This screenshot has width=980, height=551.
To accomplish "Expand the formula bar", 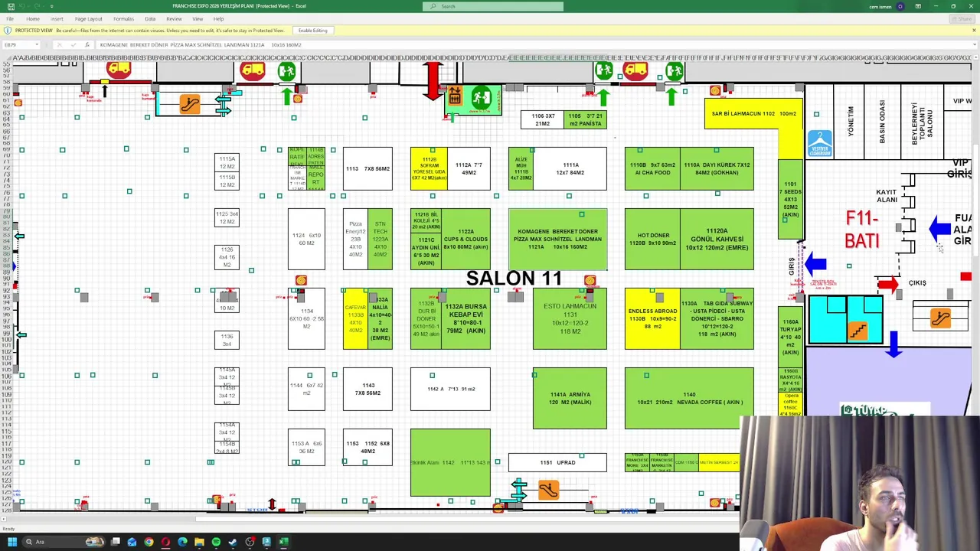I will pyautogui.click(x=973, y=44).
